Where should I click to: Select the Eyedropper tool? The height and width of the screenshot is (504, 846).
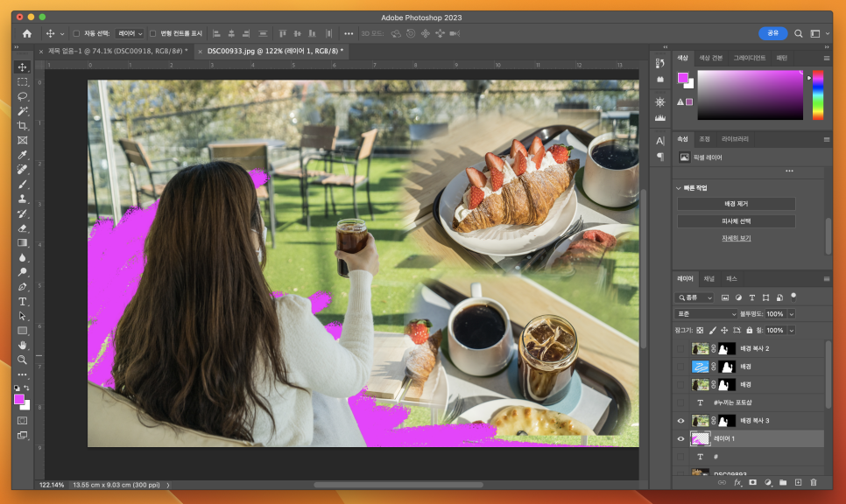pyautogui.click(x=22, y=155)
